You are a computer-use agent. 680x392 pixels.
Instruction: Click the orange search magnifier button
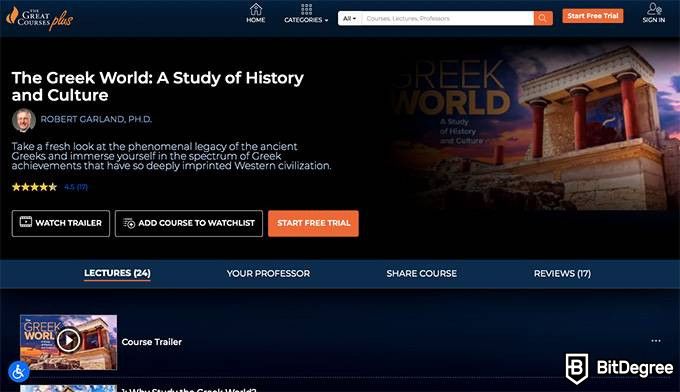point(543,18)
